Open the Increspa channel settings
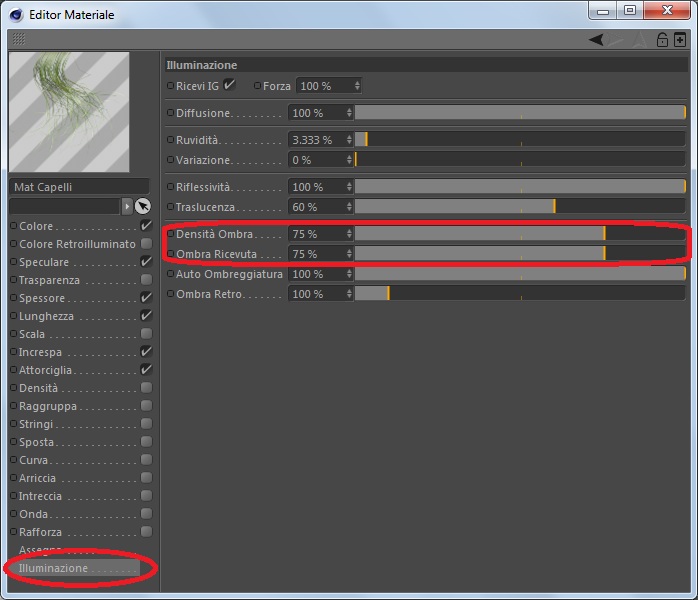 click(x=40, y=352)
